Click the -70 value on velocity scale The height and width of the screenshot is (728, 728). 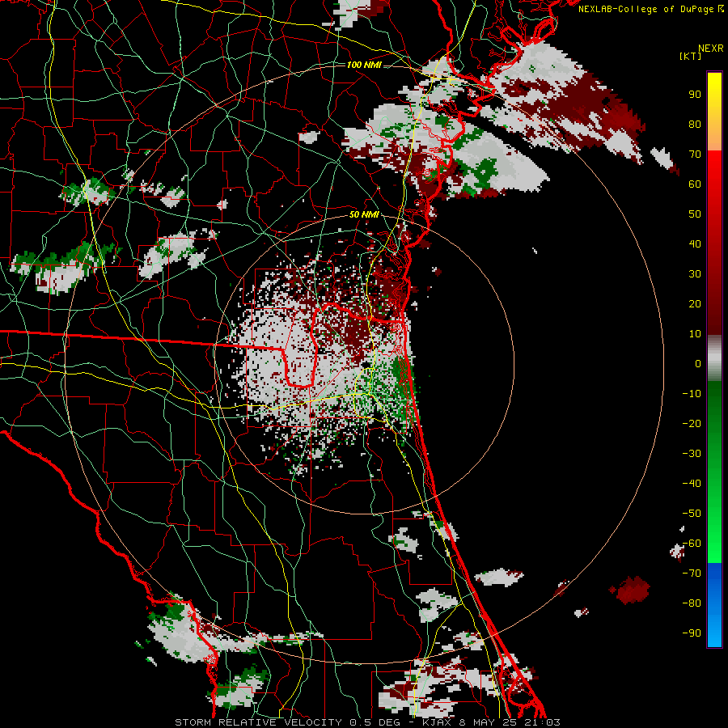point(692,574)
